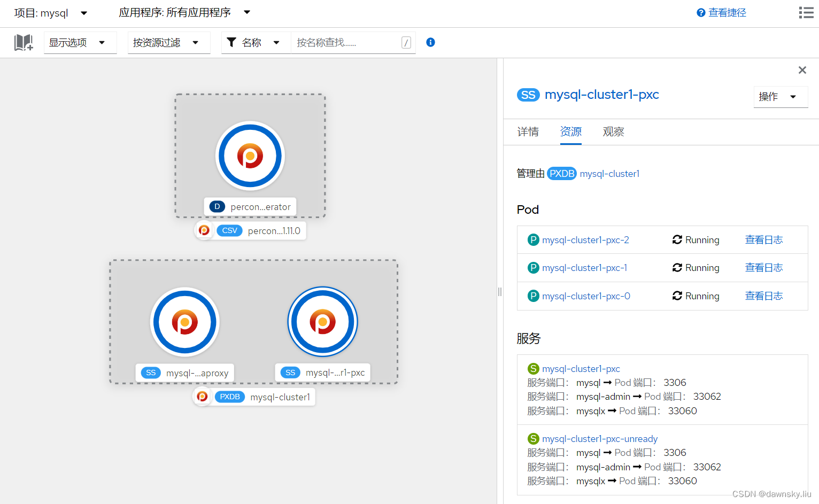
Task: Click the P pod icon for mysql-cluster1-pxc-0
Action: pos(534,296)
